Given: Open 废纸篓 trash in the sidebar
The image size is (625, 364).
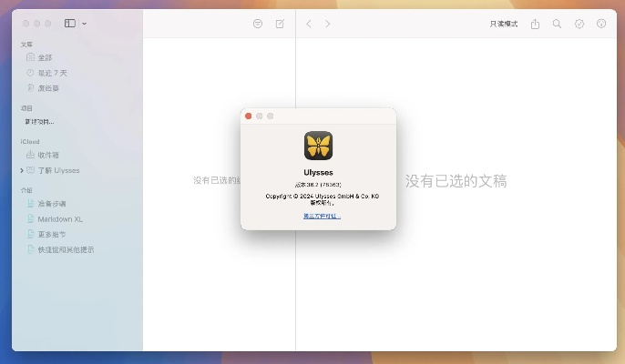Looking at the screenshot, I should click(43, 88).
